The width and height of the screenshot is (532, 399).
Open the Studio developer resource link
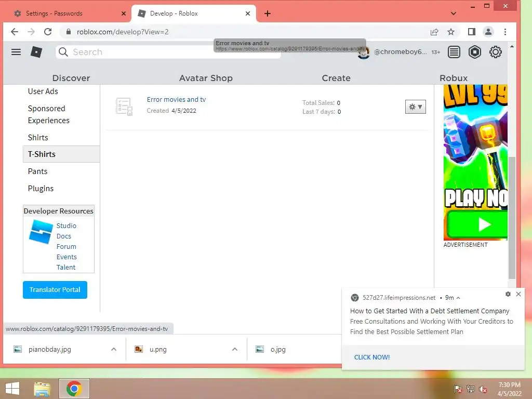pyautogui.click(x=66, y=225)
